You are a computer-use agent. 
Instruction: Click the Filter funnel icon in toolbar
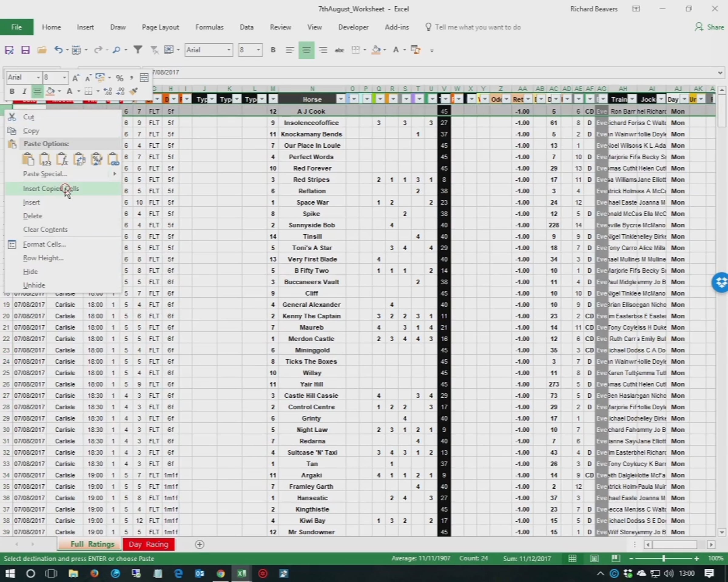[138, 50]
